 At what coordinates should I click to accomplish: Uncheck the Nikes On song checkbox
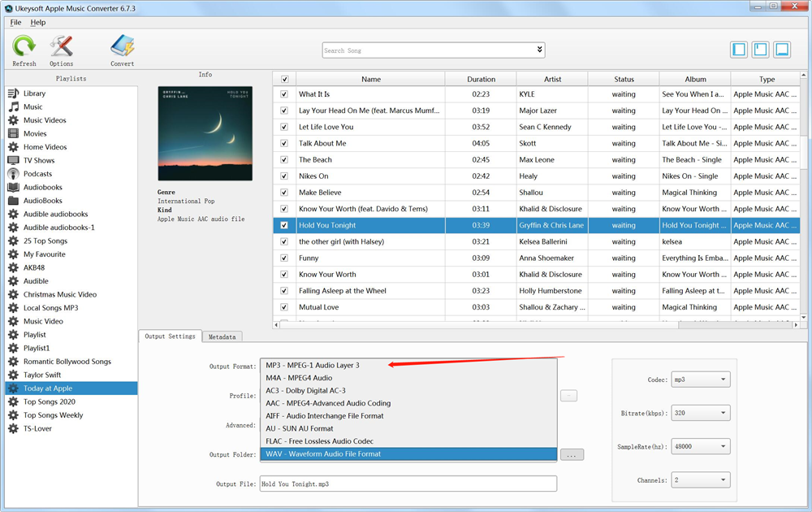283,176
